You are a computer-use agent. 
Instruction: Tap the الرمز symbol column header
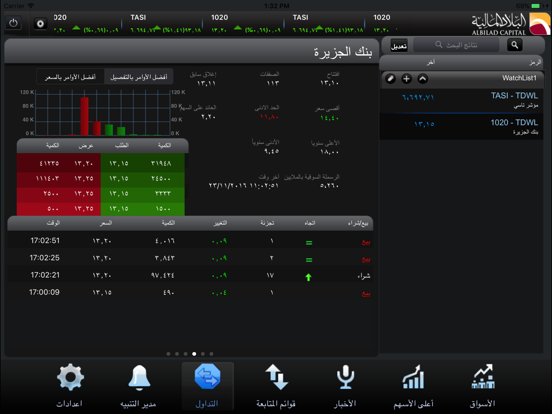pyautogui.click(x=535, y=62)
